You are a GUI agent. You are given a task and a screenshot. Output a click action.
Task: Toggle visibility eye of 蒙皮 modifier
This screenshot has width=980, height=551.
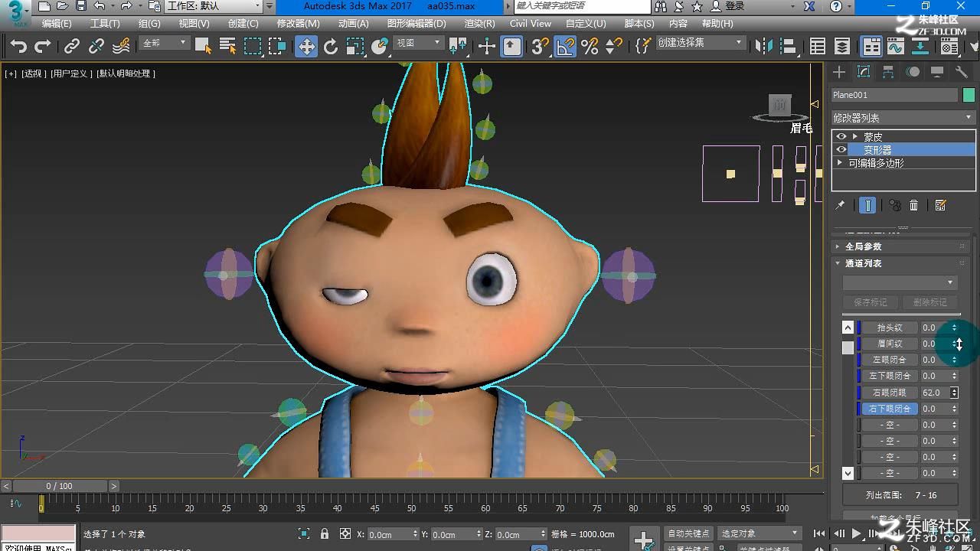click(x=841, y=137)
